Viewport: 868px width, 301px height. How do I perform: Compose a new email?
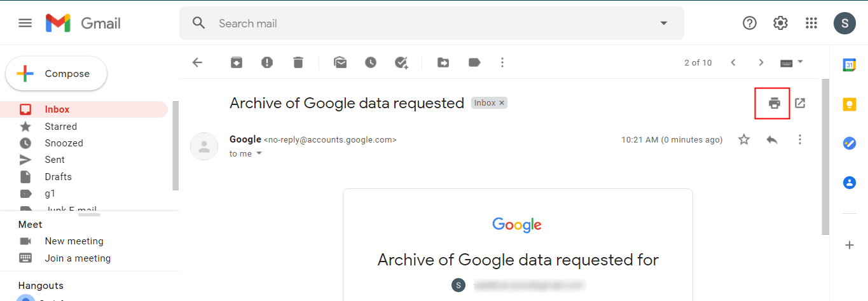pyautogui.click(x=57, y=74)
